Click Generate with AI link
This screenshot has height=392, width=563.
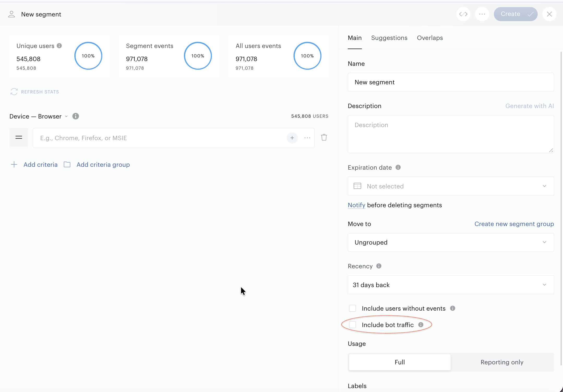click(530, 106)
